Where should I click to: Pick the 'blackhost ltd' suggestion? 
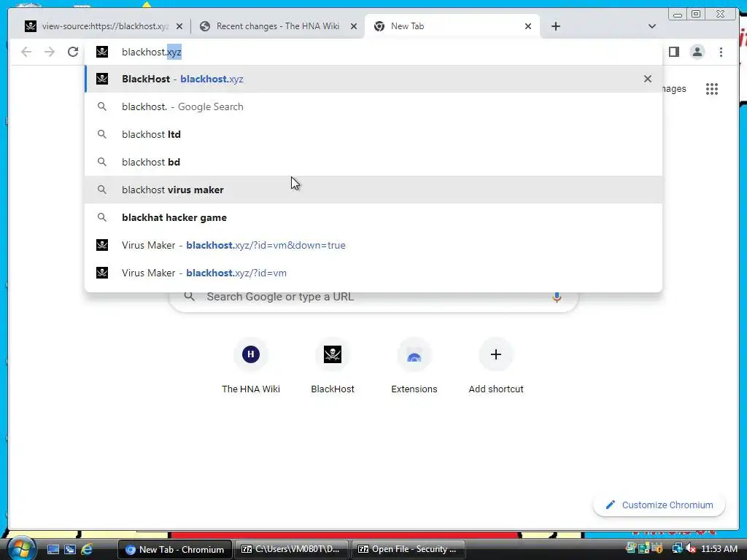(x=373, y=134)
